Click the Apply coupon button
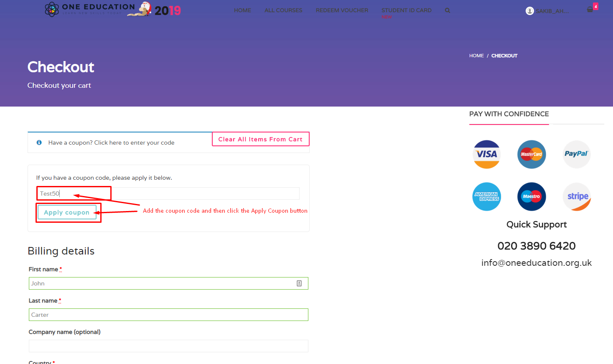 tap(67, 212)
